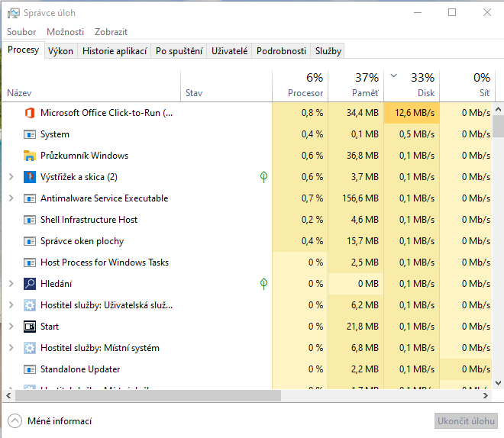Click the Méně informací link
The image size is (504, 438).
60,421
